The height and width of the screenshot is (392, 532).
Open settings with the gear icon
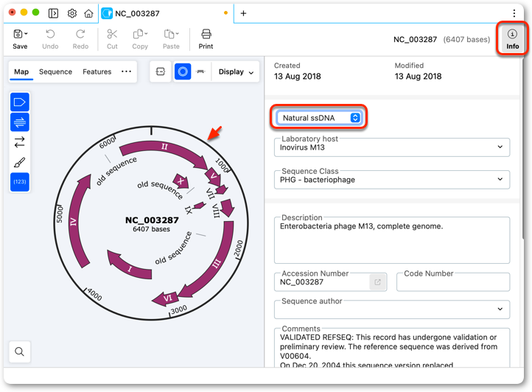[72, 13]
